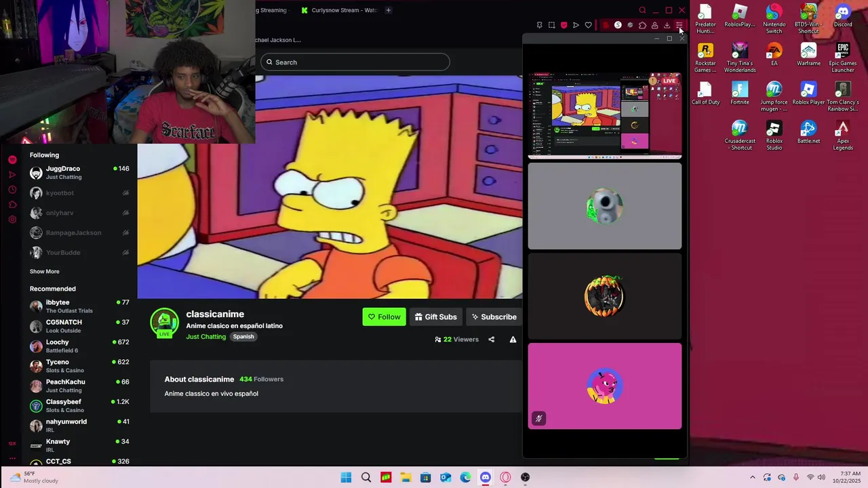
Task: Open Fortnite desktop shortcut
Action: (x=740, y=94)
